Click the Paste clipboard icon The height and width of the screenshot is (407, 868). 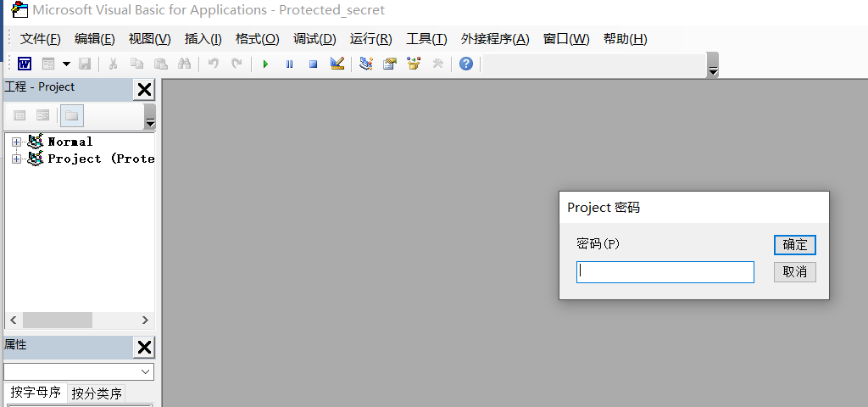click(x=160, y=64)
